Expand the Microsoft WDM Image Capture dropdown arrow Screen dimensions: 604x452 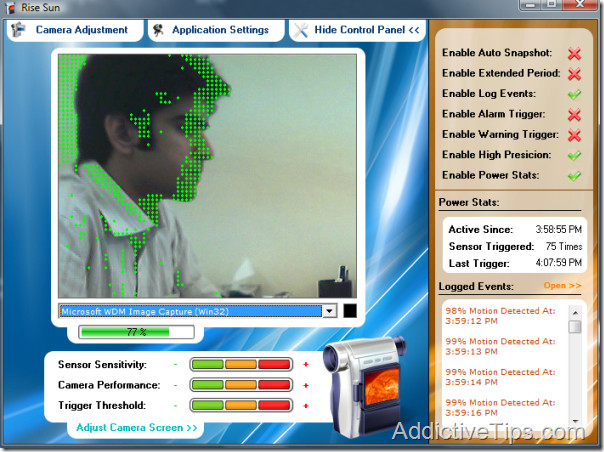[x=330, y=311]
